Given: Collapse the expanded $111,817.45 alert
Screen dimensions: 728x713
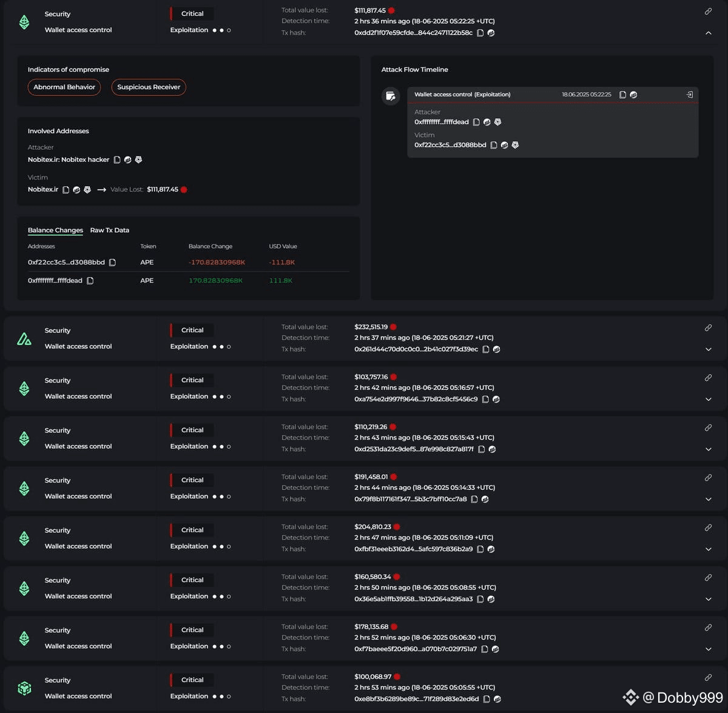Looking at the screenshot, I should (708, 33).
